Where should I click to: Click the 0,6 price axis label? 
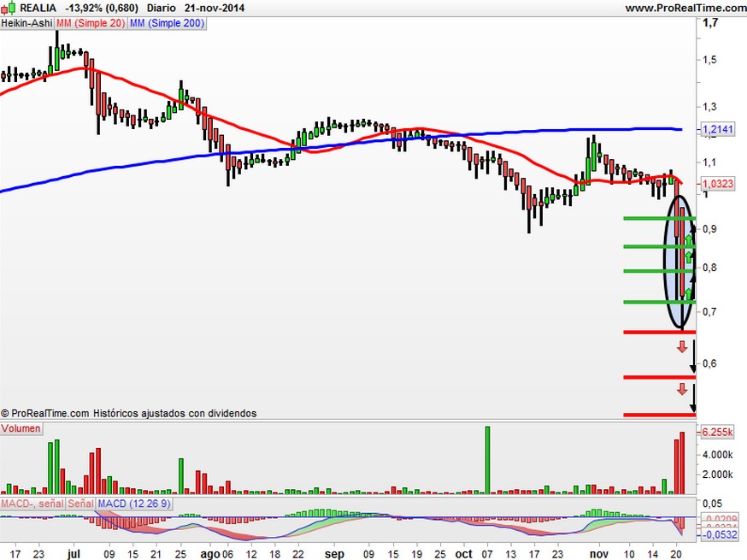tap(709, 363)
